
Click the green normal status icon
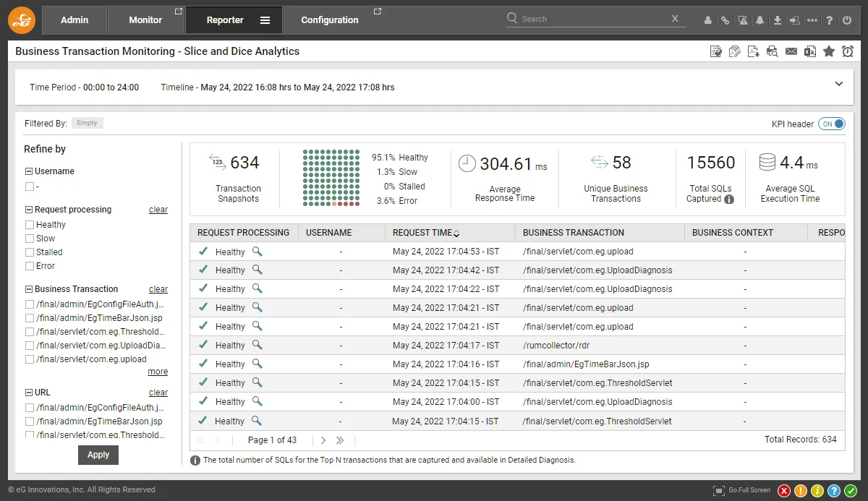click(851, 491)
